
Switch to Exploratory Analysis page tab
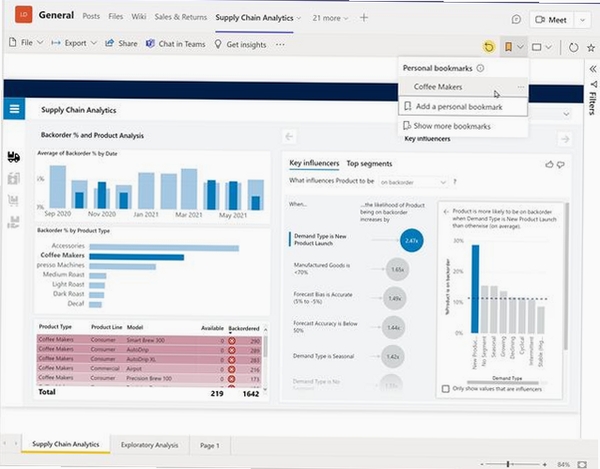150,445
